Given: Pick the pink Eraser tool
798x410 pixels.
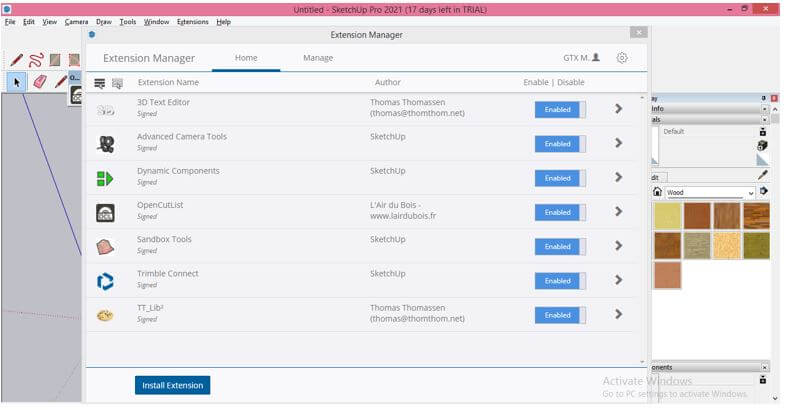Looking at the screenshot, I should pyautogui.click(x=40, y=82).
